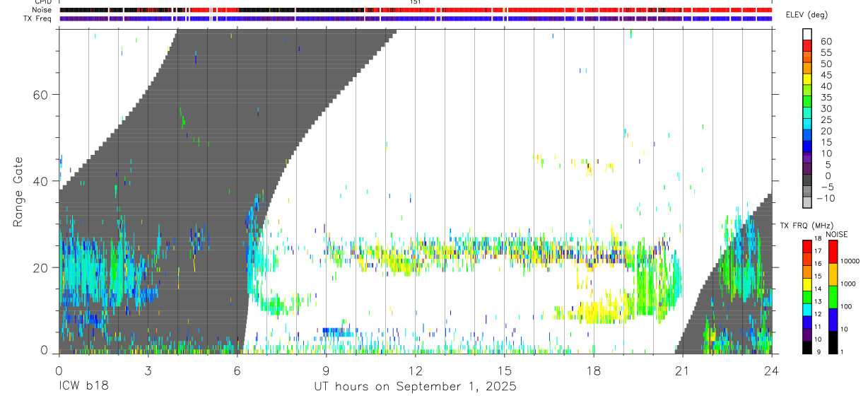Pick the yellow segment of ELEV colorbar
868x401 pixels.
tap(807, 79)
